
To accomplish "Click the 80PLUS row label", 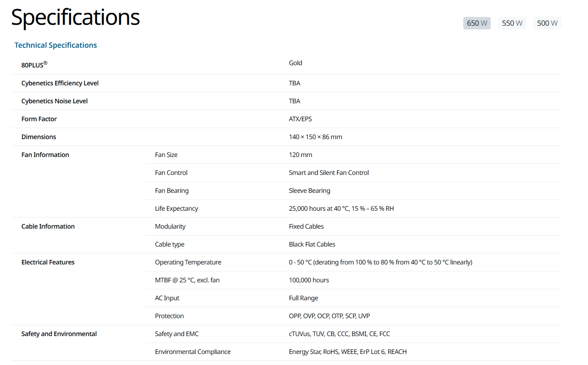I will tap(34, 65).
